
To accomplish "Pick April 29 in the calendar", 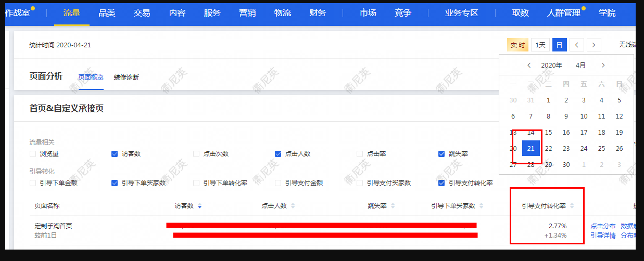I will pos(548,164).
